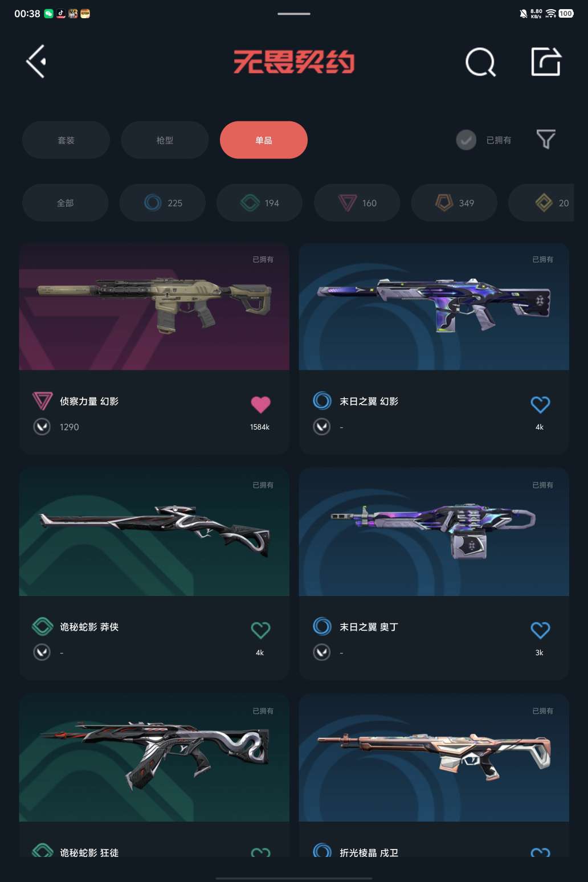Screen dimensions: 588x882
Task: Filter by orange pentagon tier 349
Action: [x=454, y=203]
